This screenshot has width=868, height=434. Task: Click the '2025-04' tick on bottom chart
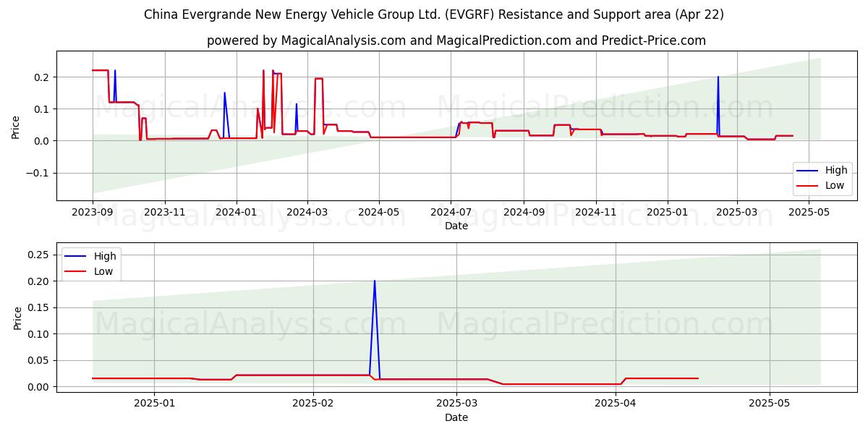coord(615,404)
